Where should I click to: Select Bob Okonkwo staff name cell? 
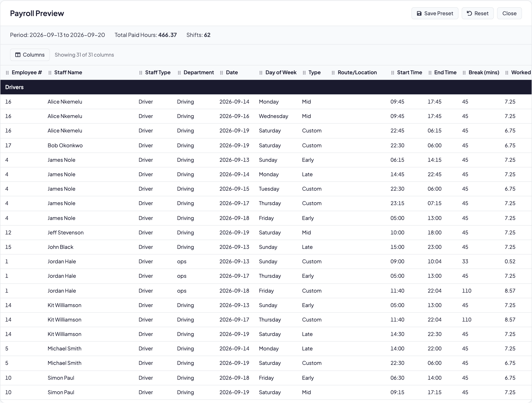tap(65, 146)
